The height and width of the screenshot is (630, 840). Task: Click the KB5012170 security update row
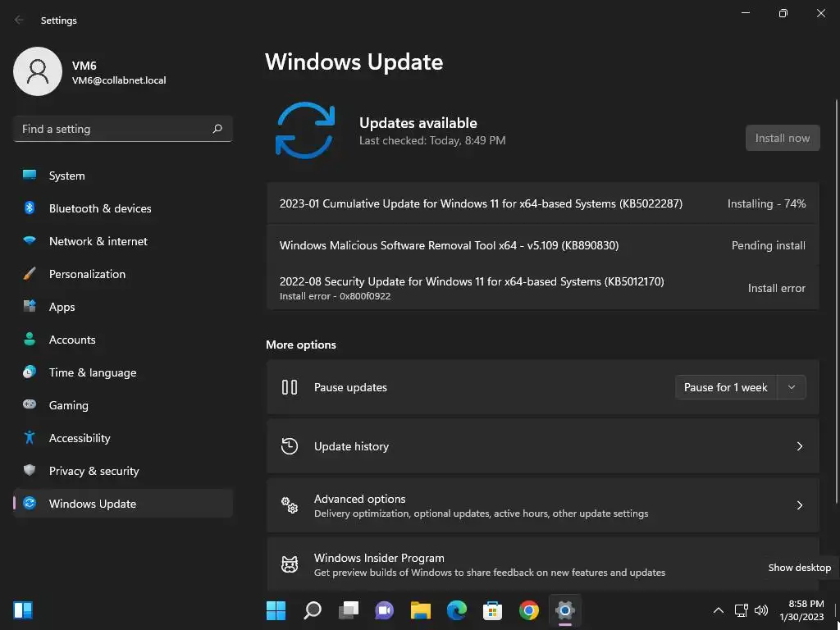543,288
